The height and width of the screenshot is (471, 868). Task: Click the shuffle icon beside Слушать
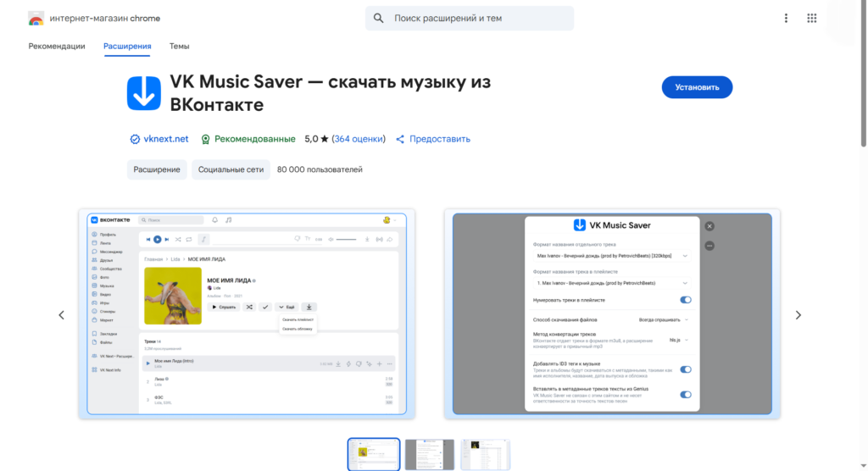(250, 307)
